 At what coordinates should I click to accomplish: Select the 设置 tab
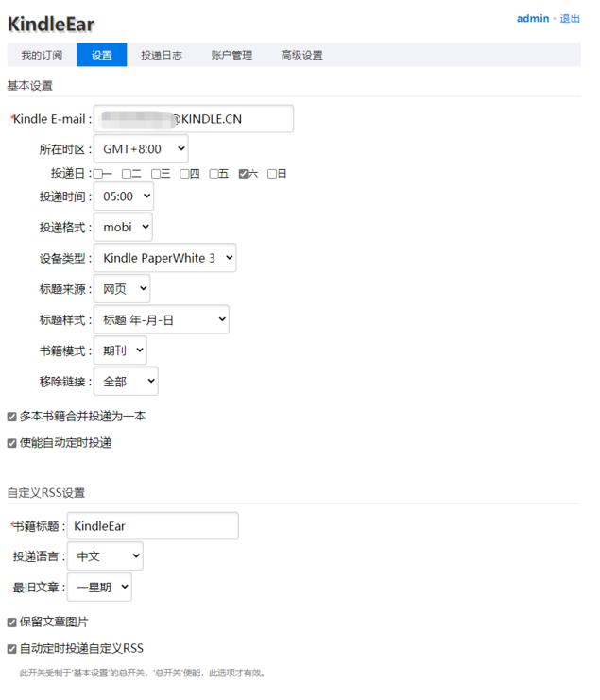point(104,56)
